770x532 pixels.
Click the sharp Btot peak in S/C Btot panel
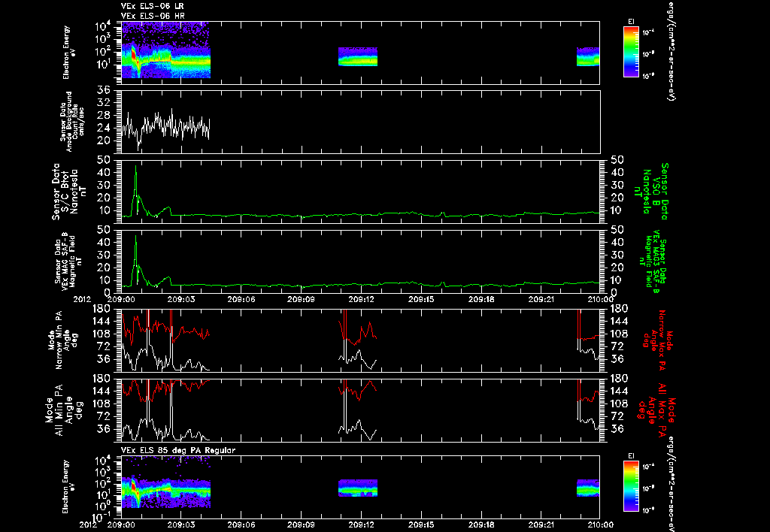tap(136, 168)
